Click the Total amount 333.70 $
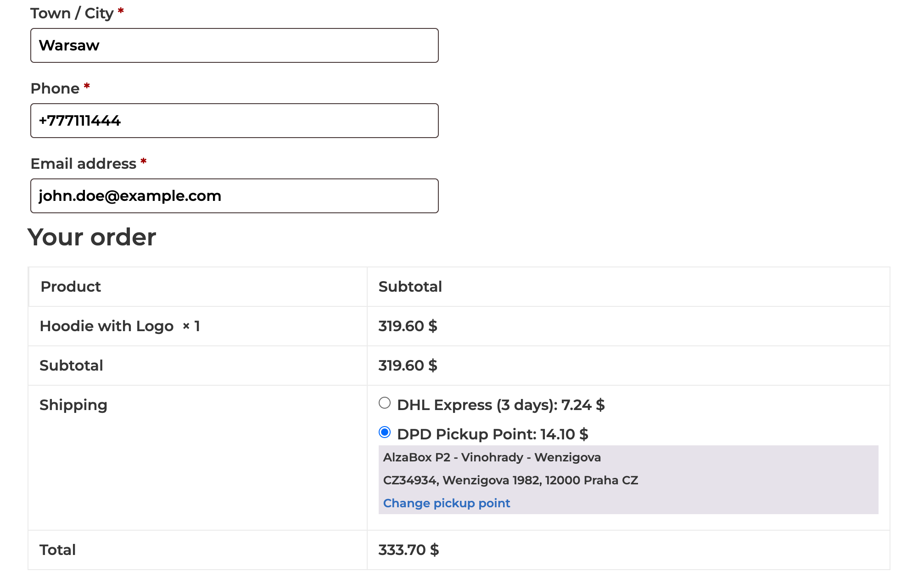 [x=409, y=550]
